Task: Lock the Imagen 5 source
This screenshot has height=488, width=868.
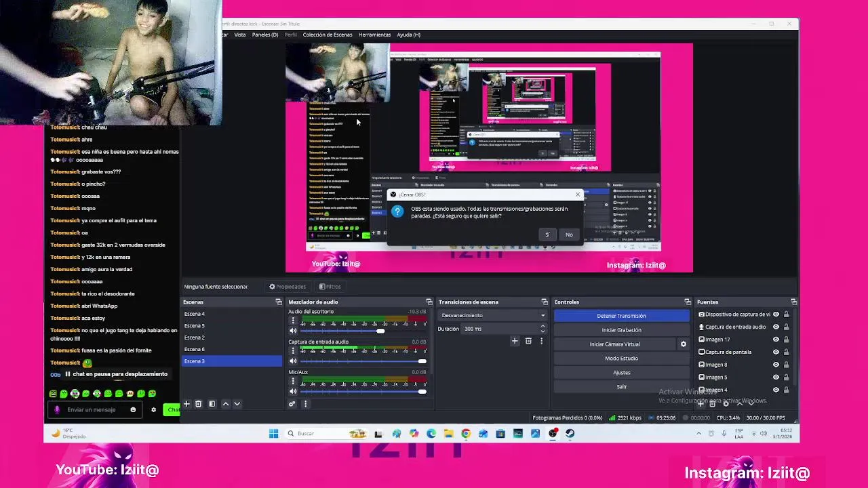Action: 786,377
